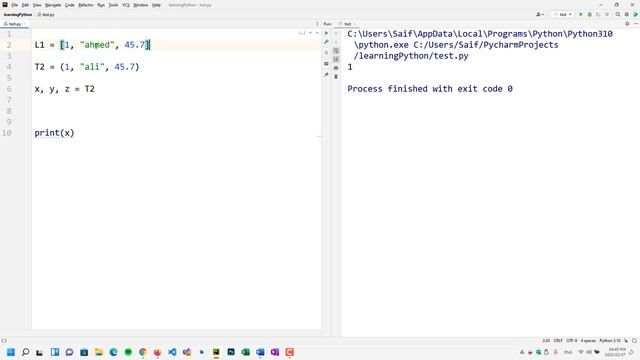Hide the Run tool window
Screen dimensions: 640x360
[x=636, y=24]
